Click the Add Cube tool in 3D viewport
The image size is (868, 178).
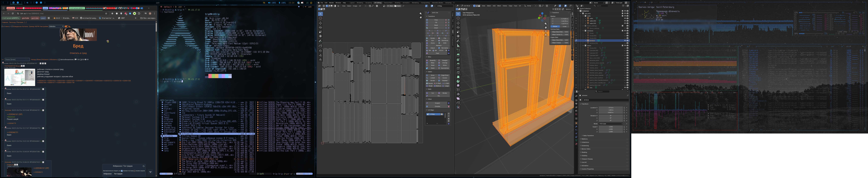[x=458, y=50]
